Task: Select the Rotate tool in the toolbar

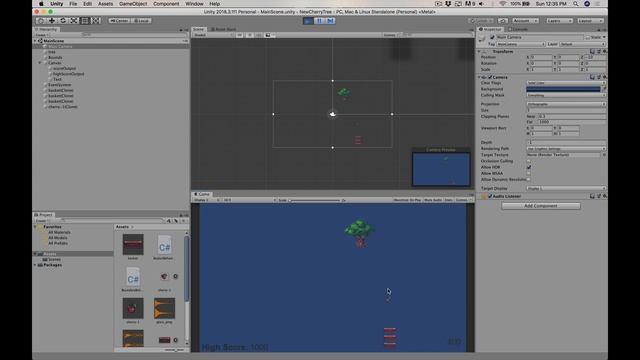Action: (63, 20)
